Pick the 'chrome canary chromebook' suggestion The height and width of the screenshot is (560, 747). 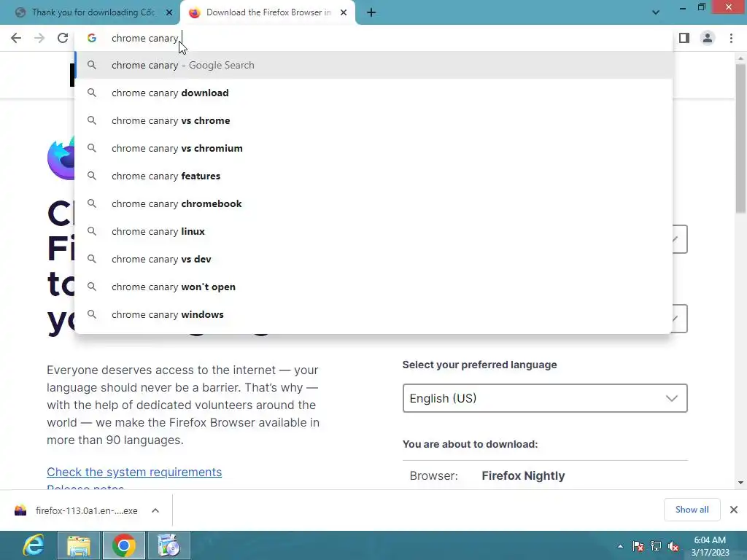pos(374,203)
